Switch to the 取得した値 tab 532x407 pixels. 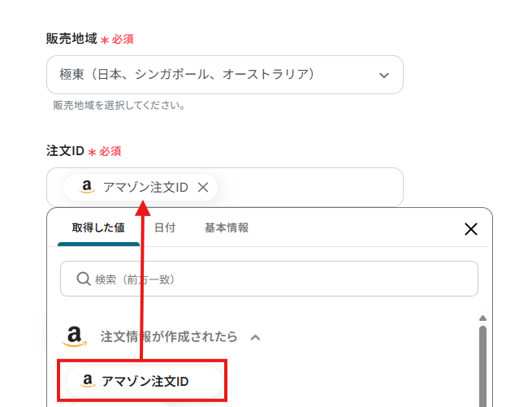(x=97, y=228)
